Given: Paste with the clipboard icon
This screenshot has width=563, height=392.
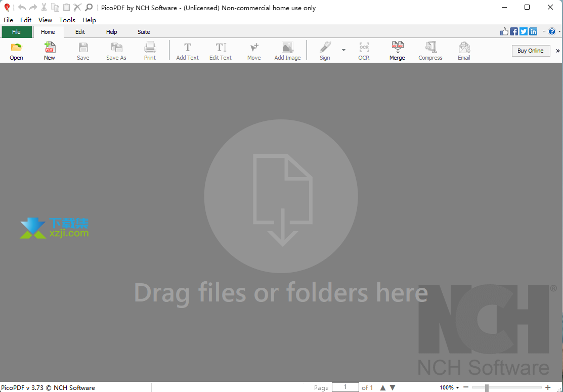Looking at the screenshot, I should [66, 7].
